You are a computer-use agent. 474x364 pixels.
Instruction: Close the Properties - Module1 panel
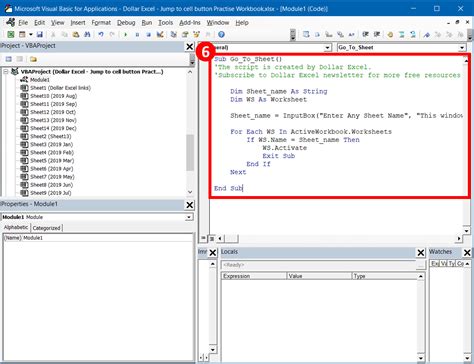(189, 205)
